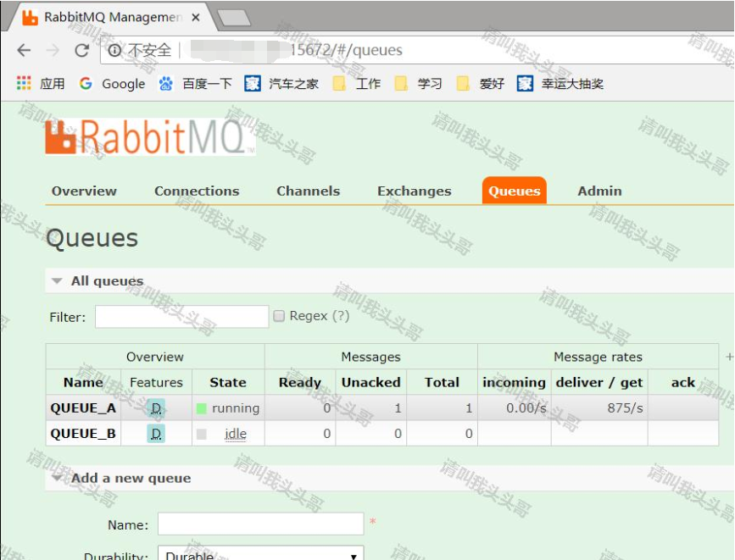Image resolution: width=735 pixels, height=560 pixels.
Task: Go to the Admin tab
Action: (x=599, y=191)
